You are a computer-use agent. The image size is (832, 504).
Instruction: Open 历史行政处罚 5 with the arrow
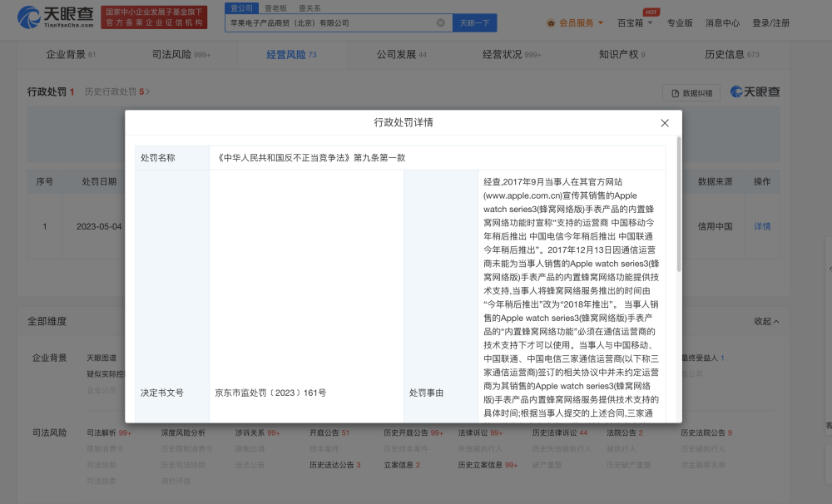coord(117,91)
